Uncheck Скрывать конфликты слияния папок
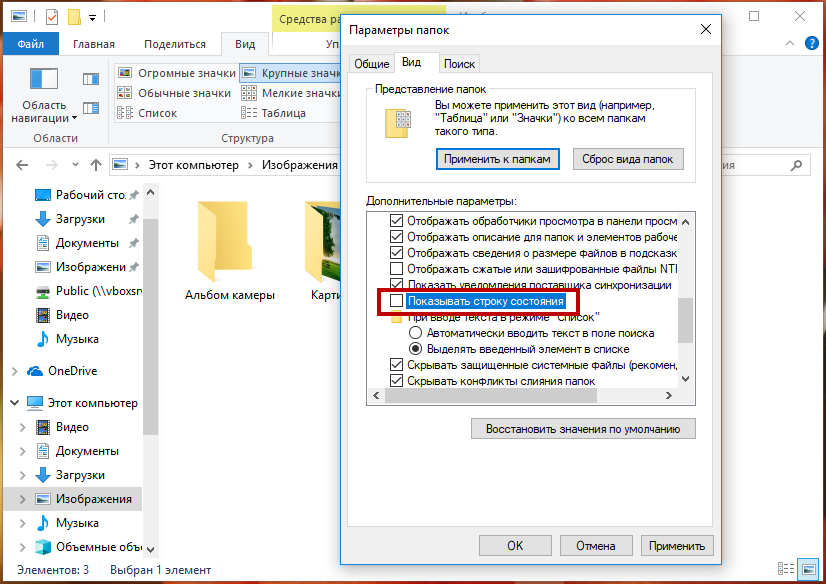The image size is (826, 584). (397, 381)
